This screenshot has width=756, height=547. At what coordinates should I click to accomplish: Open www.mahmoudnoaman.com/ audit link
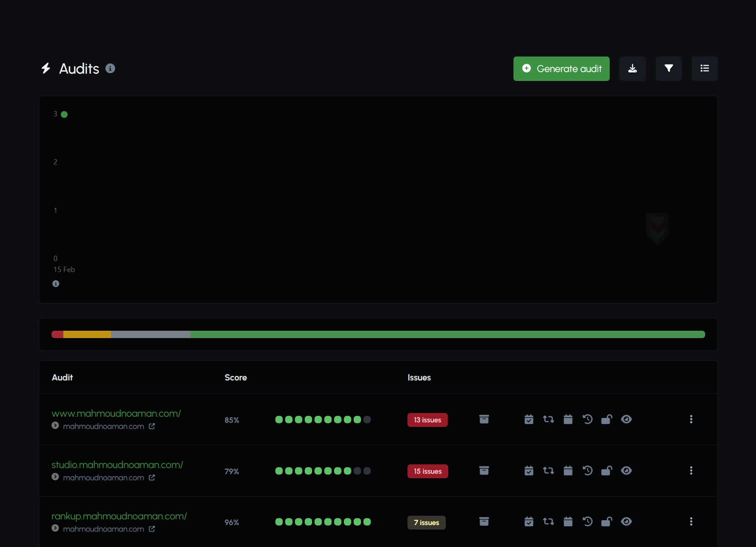point(116,413)
